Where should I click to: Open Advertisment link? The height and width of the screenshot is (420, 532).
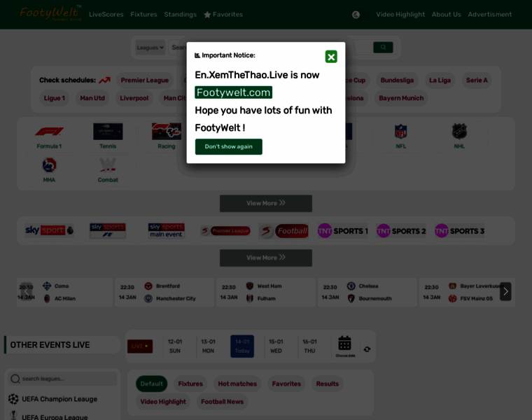489,15
